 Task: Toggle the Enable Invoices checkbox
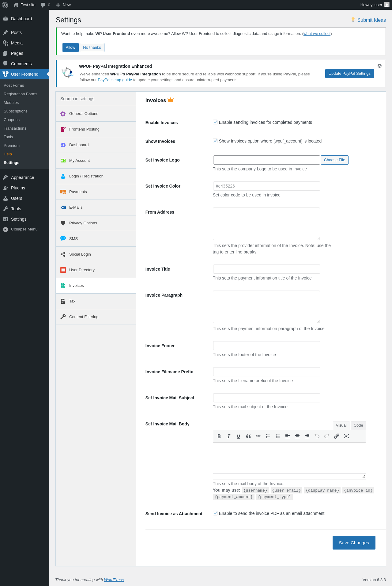(x=215, y=122)
